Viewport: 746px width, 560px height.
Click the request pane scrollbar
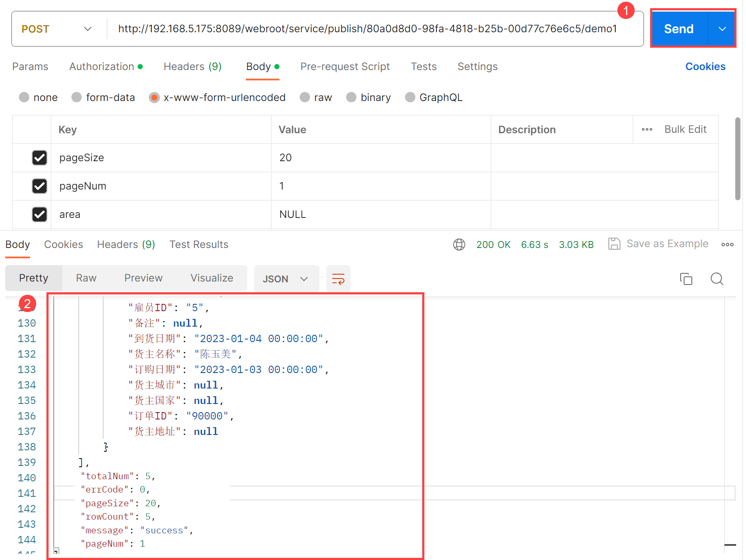[x=738, y=158]
